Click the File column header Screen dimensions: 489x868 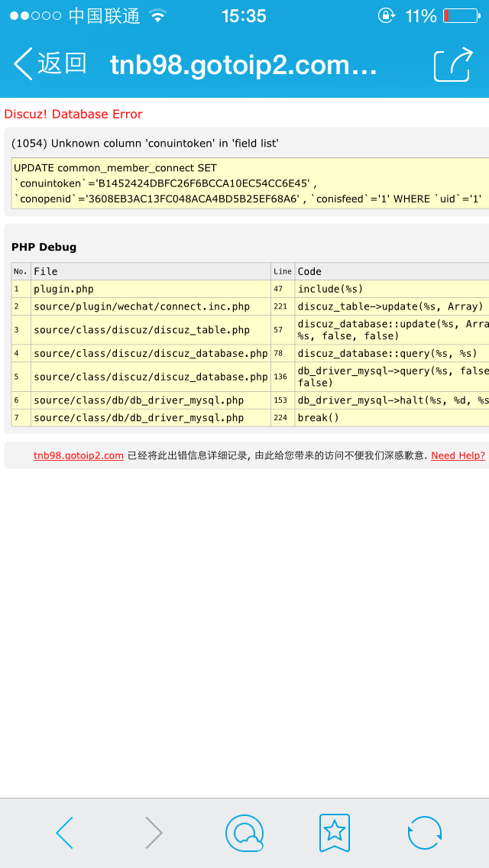tap(151, 271)
